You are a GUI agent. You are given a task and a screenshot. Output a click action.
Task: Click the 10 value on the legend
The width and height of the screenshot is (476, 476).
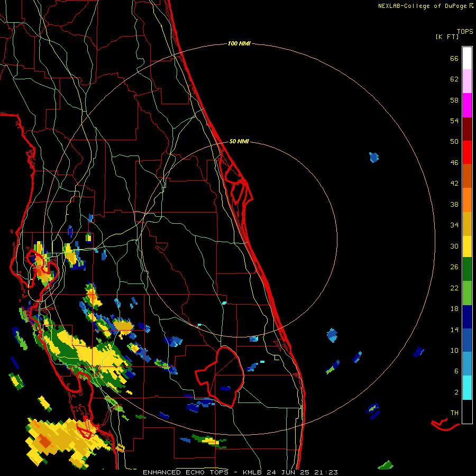(x=454, y=351)
